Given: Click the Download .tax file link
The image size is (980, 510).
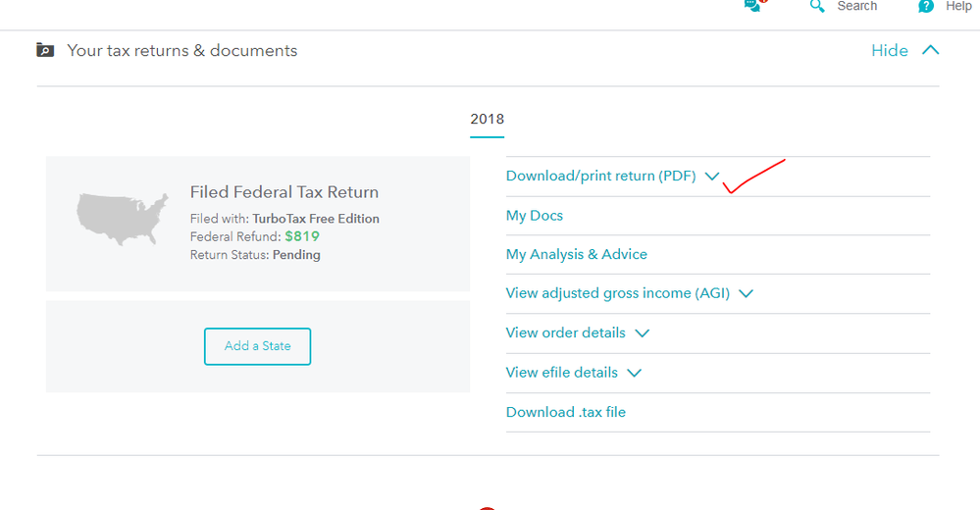Looking at the screenshot, I should [566, 412].
